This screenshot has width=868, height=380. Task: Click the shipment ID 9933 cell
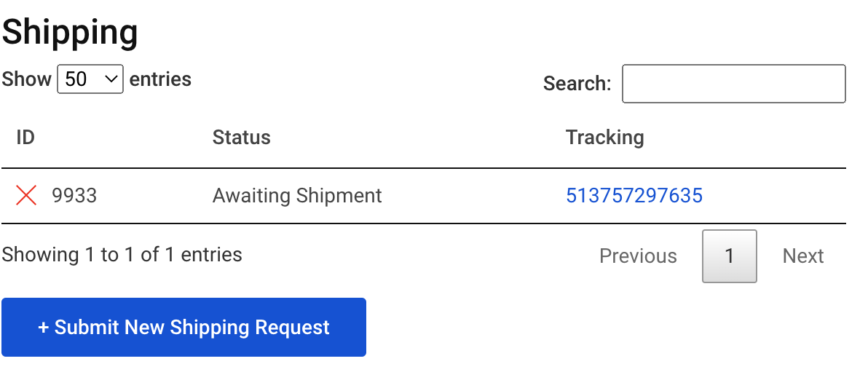(x=74, y=195)
